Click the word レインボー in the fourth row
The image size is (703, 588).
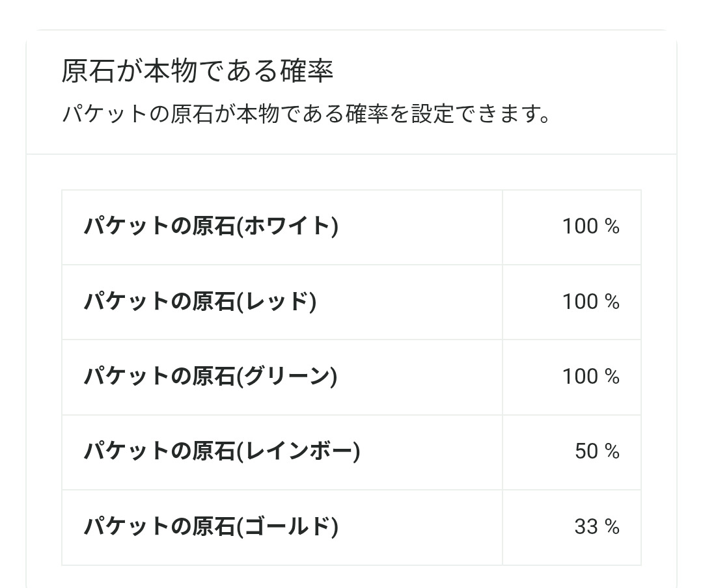[298, 451]
